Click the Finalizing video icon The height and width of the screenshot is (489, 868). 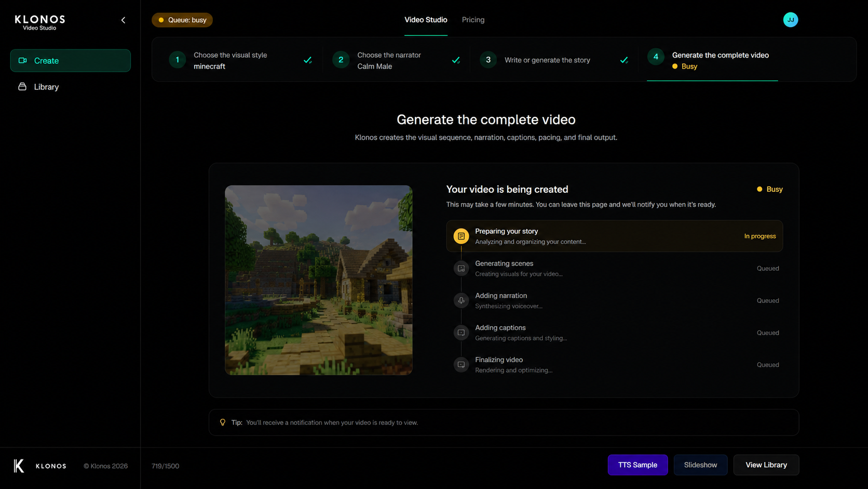[461, 365]
